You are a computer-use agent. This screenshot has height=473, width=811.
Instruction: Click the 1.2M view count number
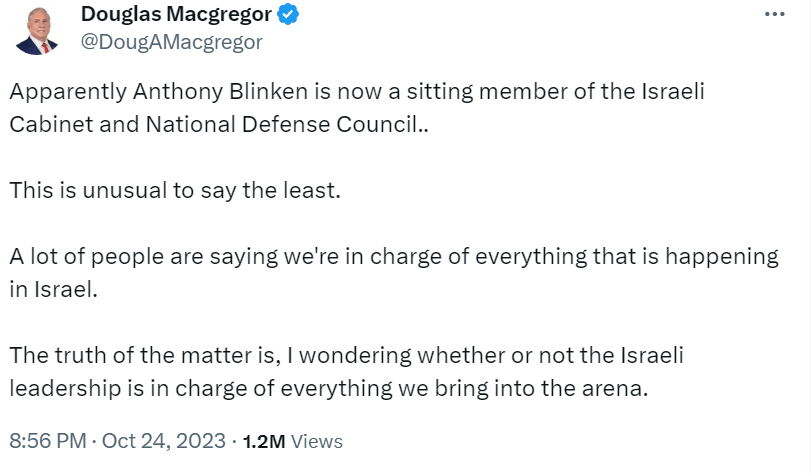265,440
